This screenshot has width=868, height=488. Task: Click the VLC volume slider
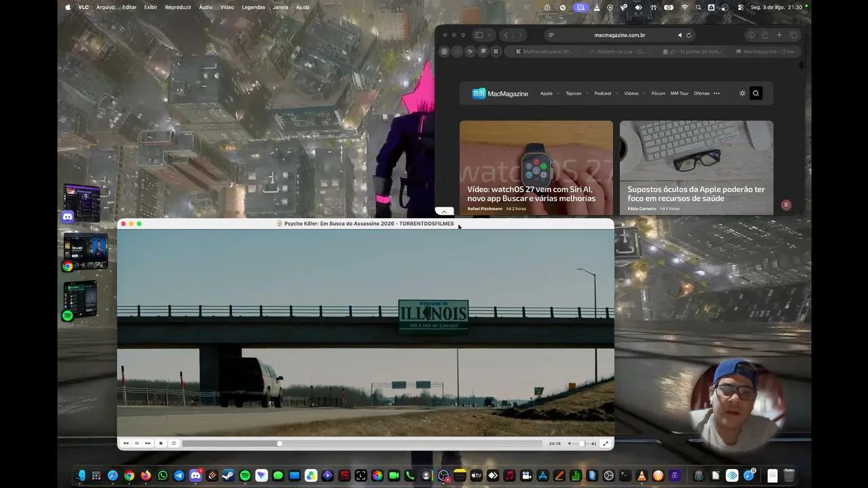pos(581,443)
